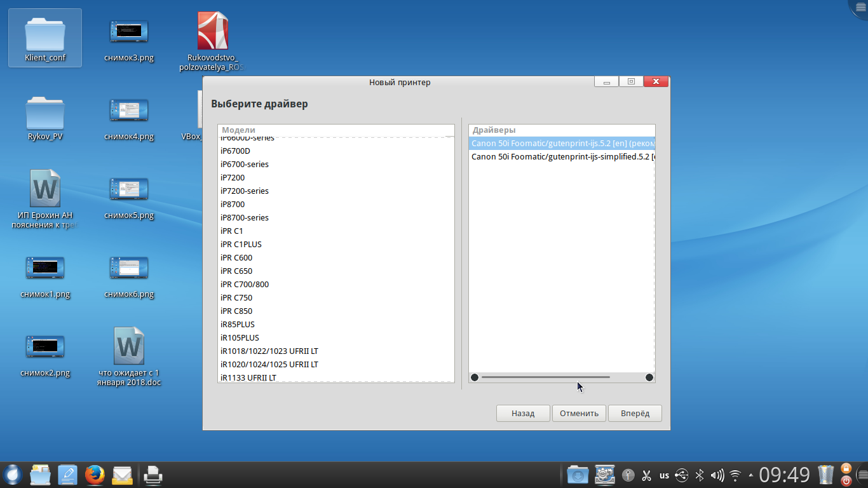
Task: Open the application launcher menu button
Action: coord(13,475)
